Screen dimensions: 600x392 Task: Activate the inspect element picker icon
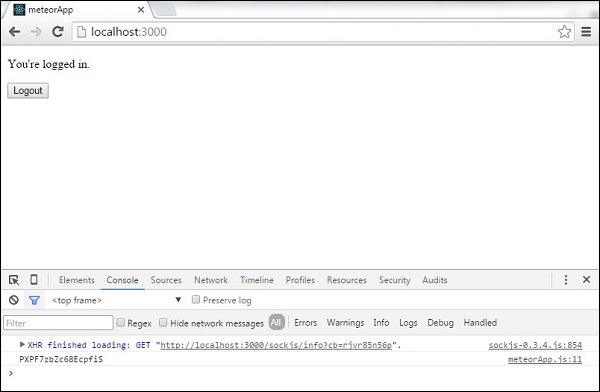(14, 280)
